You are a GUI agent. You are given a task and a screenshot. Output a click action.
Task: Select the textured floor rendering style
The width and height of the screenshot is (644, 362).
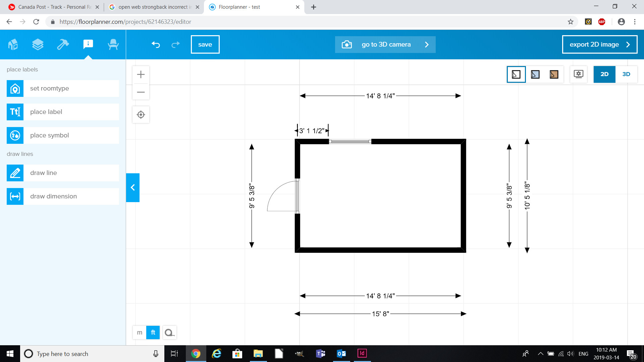(x=554, y=74)
